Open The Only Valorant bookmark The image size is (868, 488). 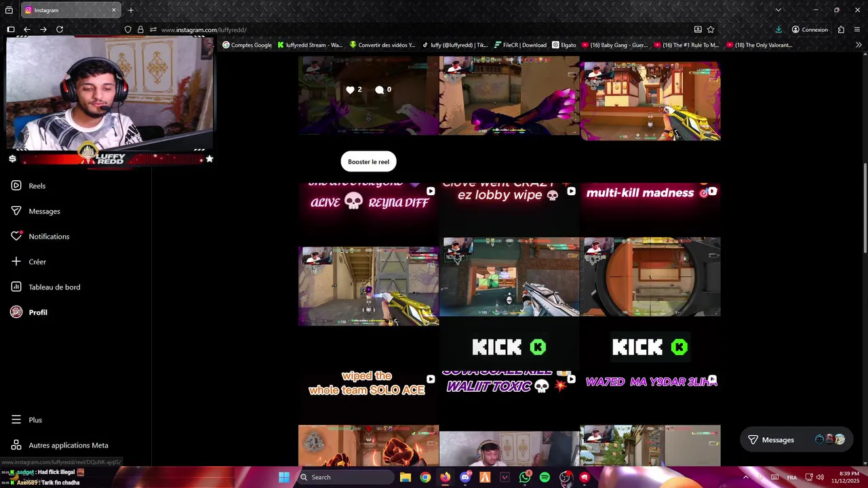point(759,45)
